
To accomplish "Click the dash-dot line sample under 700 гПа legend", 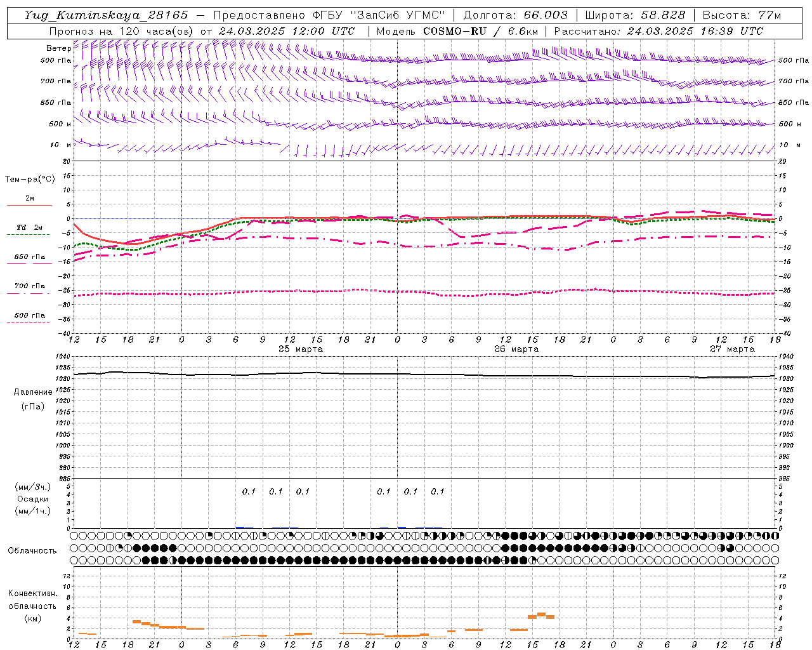I will 28,293.
